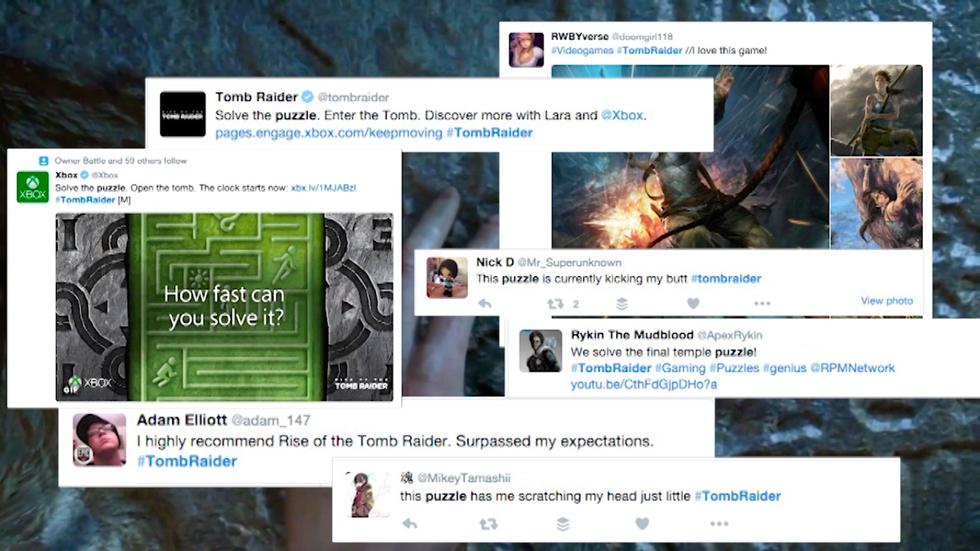Click 'Owner Battle and 59 others follow' text
Screen dimensions: 980x551
point(121,161)
